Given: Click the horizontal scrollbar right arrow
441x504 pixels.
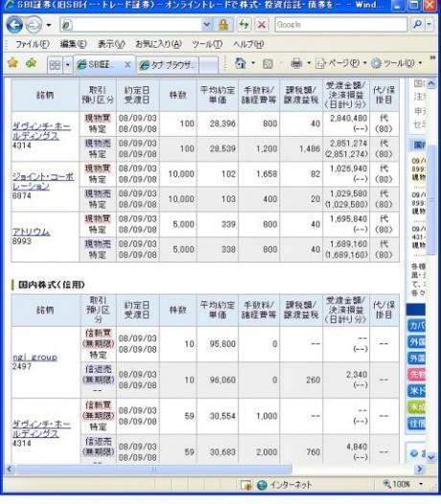Looking at the screenshot, I should [x=420, y=470].
